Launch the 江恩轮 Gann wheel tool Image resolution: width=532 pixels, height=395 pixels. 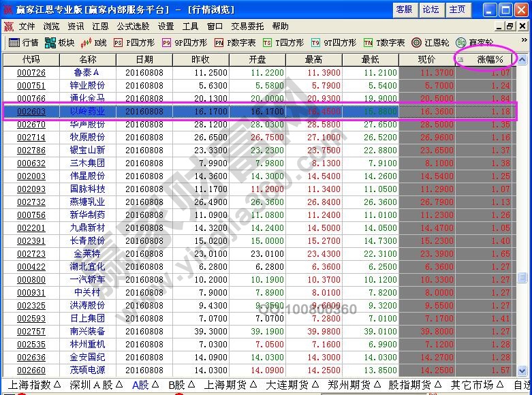[431, 42]
